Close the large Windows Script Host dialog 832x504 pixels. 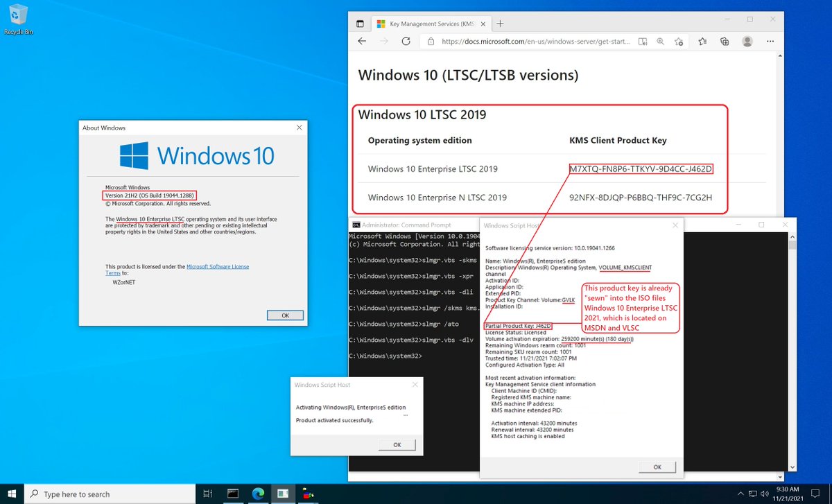[675, 225]
